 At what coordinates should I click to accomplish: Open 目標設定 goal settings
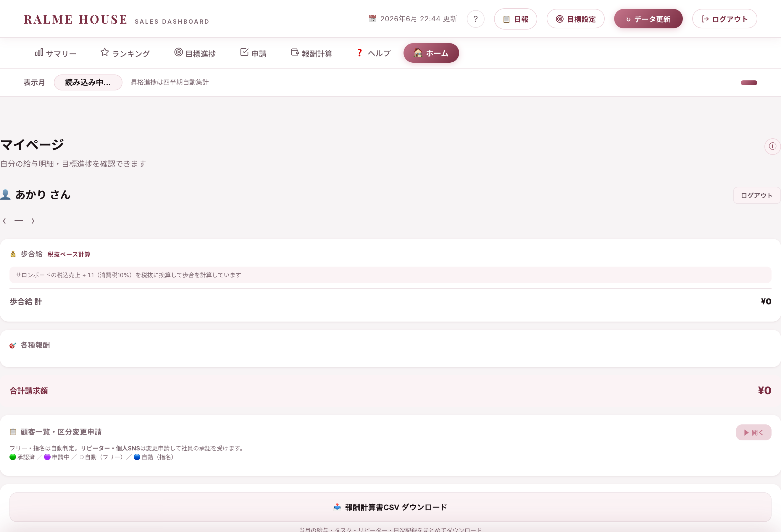(575, 19)
